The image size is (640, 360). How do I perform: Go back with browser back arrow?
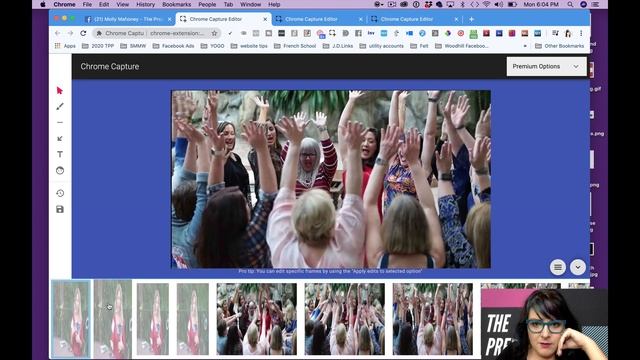(57, 33)
